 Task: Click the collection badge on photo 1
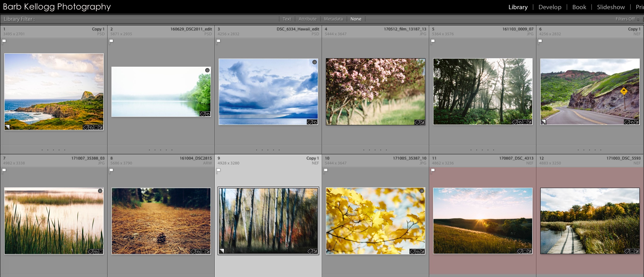click(91, 127)
